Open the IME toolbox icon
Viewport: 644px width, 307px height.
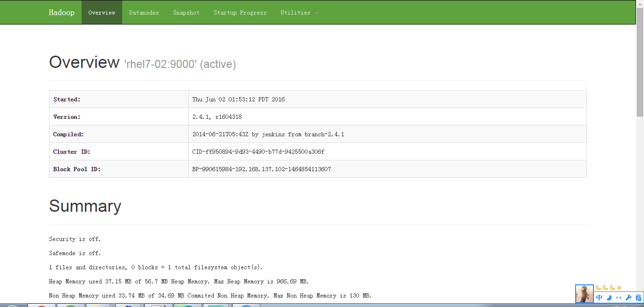click(x=638, y=298)
